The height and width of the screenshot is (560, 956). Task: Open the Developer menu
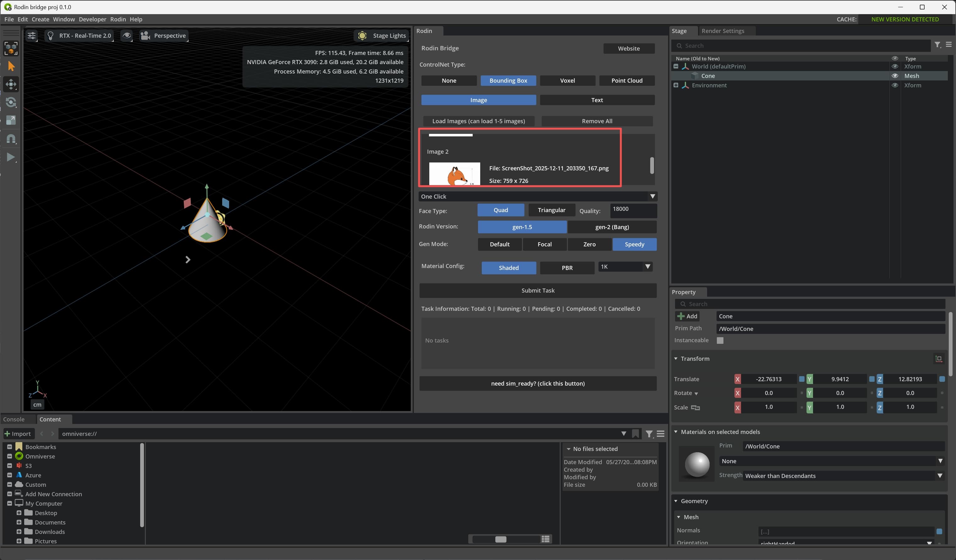pyautogui.click(x=92, y=19)
